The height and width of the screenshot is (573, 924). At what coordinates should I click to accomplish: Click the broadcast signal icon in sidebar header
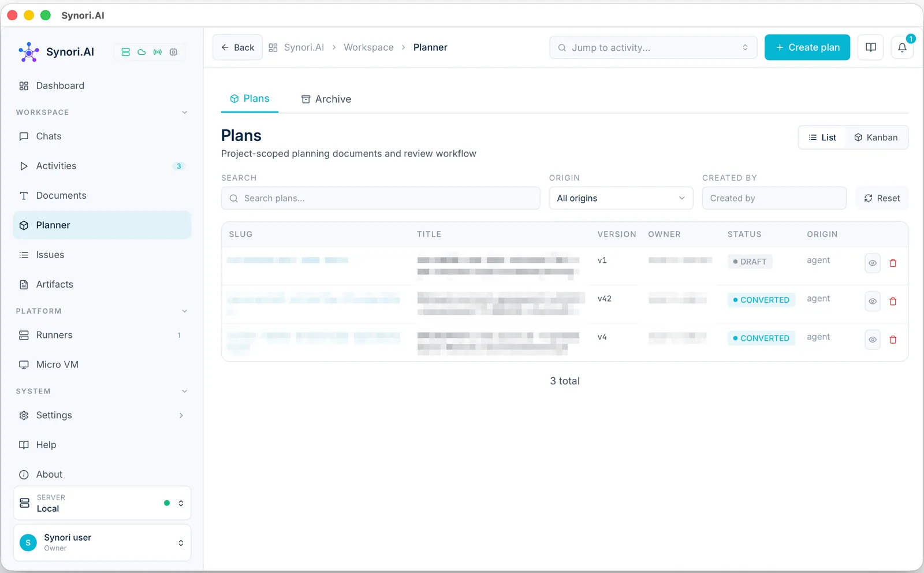click(158, 52)
